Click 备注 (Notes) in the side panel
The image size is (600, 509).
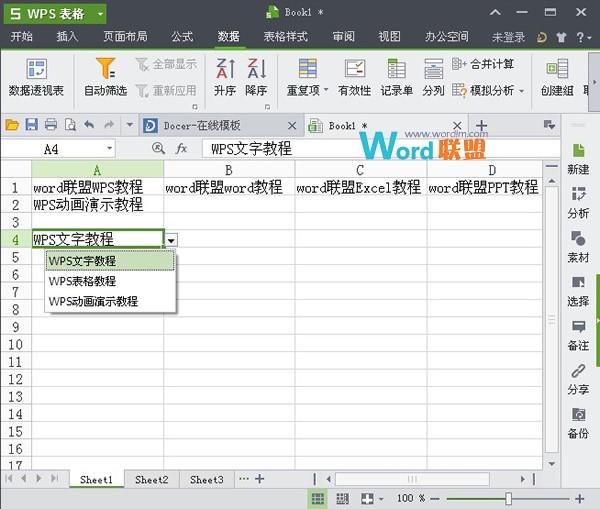point(578,336)
